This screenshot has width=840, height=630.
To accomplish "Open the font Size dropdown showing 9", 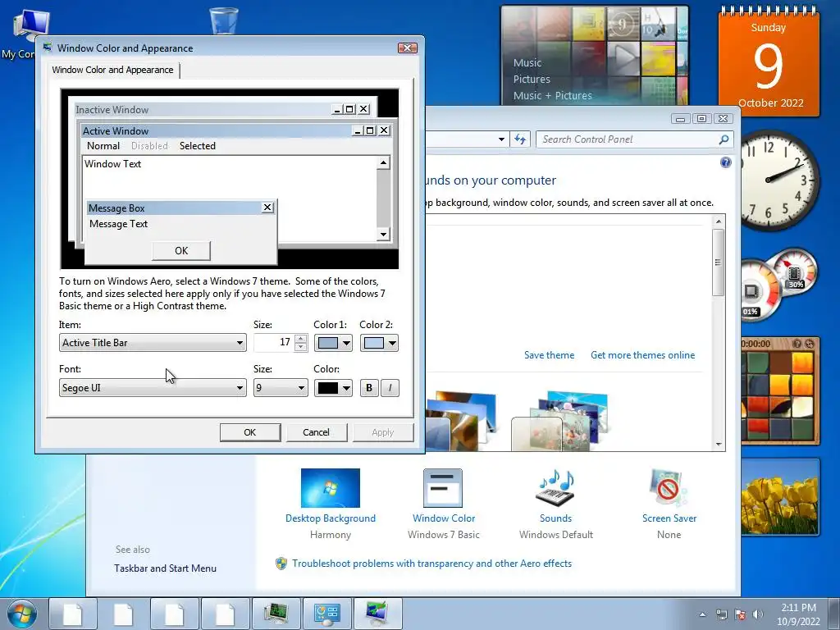I will (x=281, y=388).
